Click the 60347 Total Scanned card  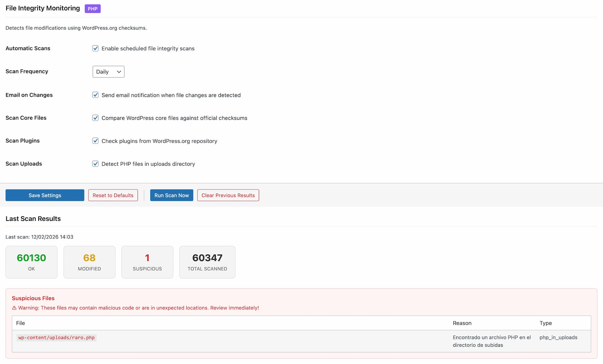207,262
